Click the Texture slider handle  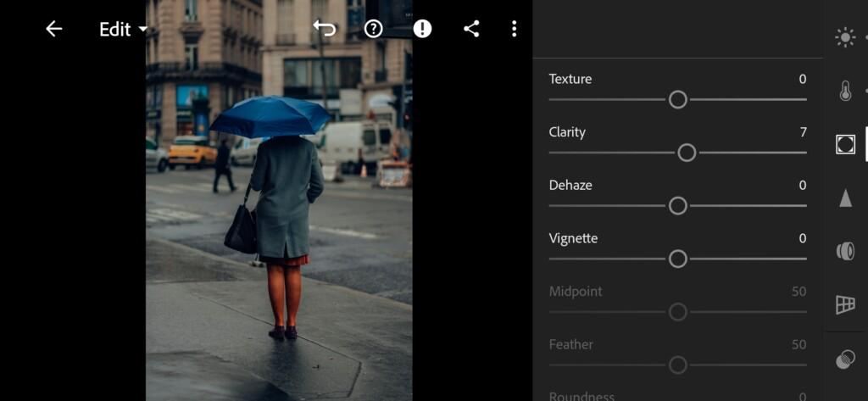(x=677, y=100)
